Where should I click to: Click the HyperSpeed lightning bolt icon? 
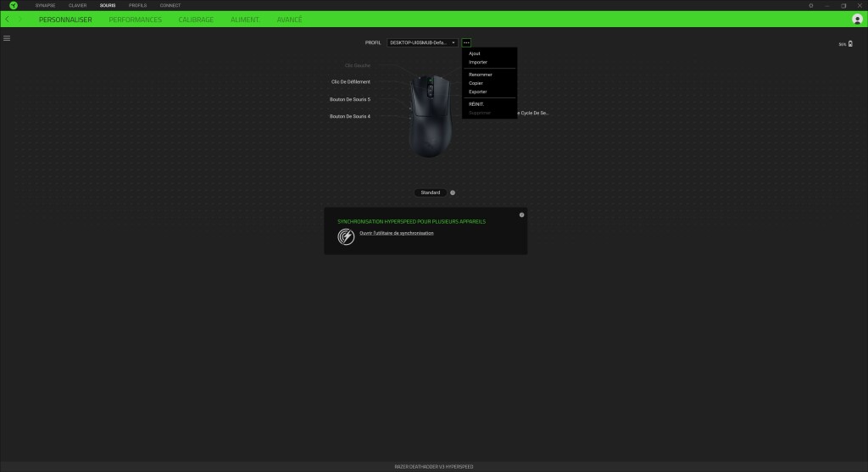click(346, 236)
